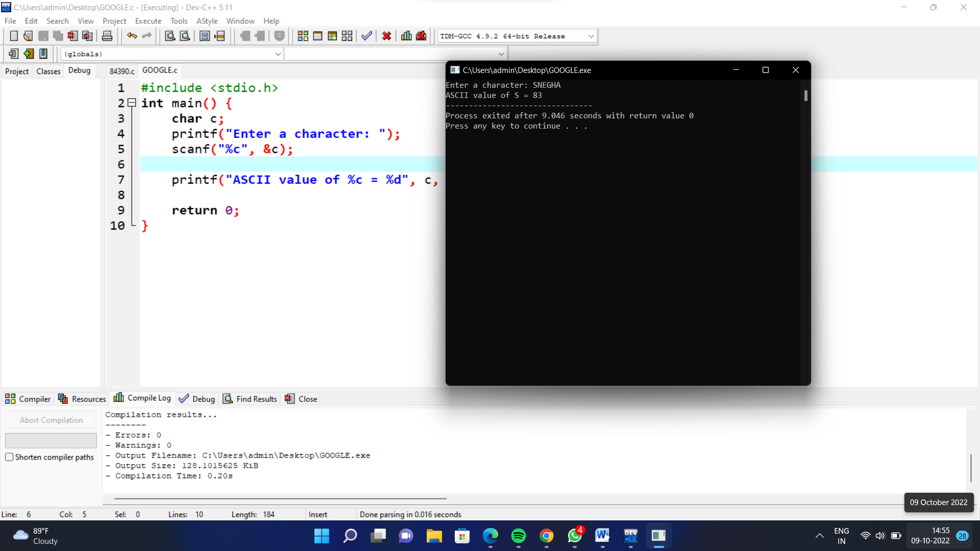Select the Find icon in the toolbar
Screen dimensions: 980x551
pyautogui.click(x=169, y=36)
